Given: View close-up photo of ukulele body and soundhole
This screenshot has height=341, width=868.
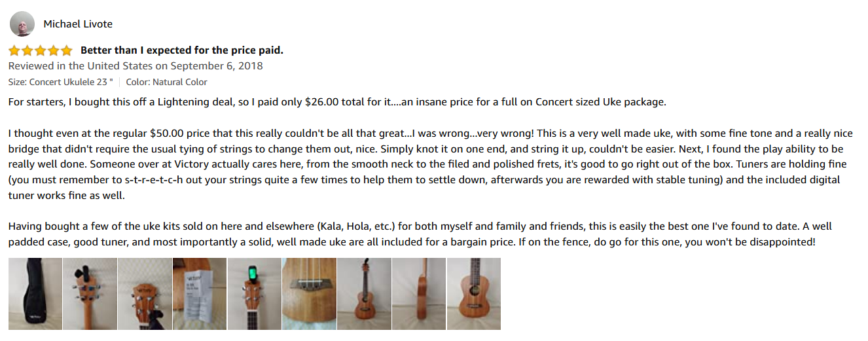Looking at the screenshot, I should [474, 294].
